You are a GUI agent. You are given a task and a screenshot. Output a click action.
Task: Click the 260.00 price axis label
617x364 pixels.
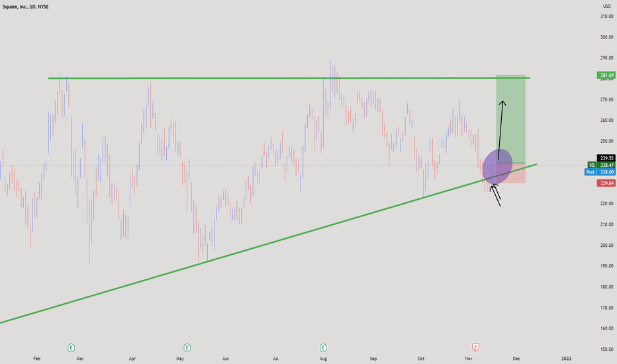pyautogui.click(x=607, y=120)
